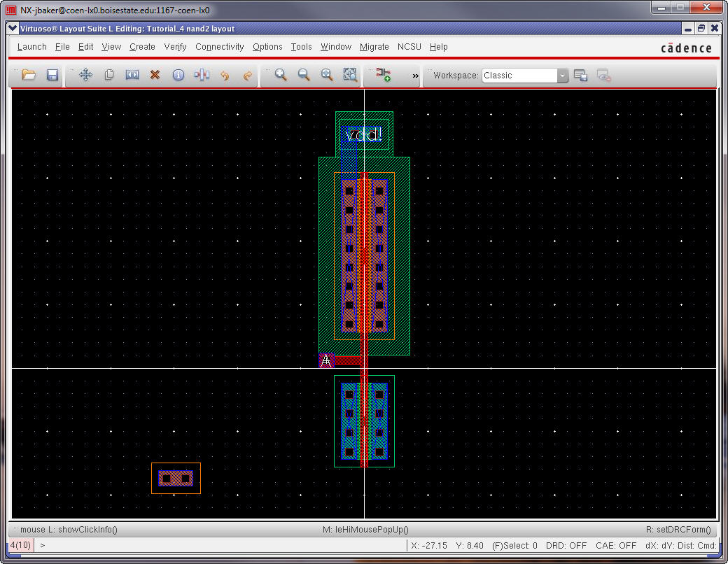
Task: Select the Move tool icon
Action: click(86, 75)
